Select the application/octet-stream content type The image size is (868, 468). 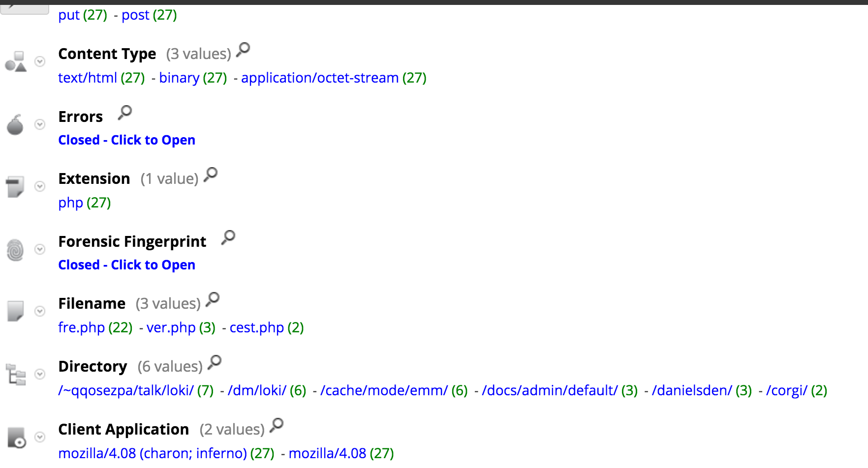(319, 78)
